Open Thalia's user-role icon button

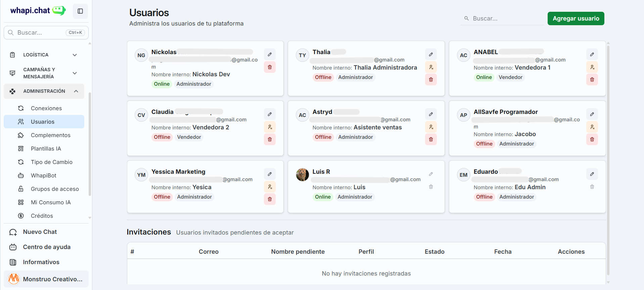tap(431, 67)
